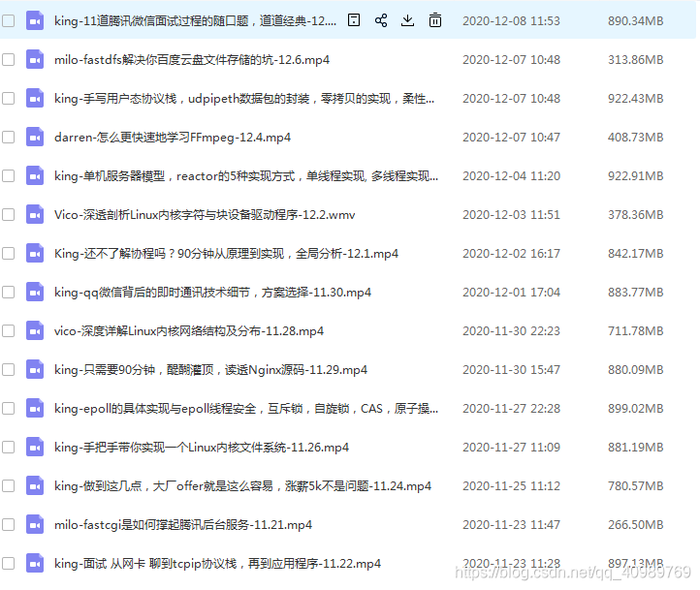Click size value 266.50MB
This screenshot has width=700, height=590.
pos(635,525)
